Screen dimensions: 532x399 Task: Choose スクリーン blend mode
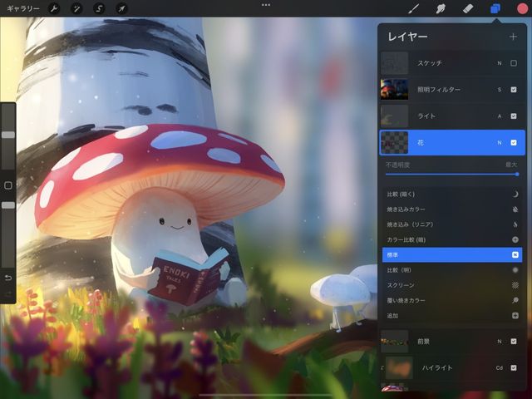(x=452, y=285)
